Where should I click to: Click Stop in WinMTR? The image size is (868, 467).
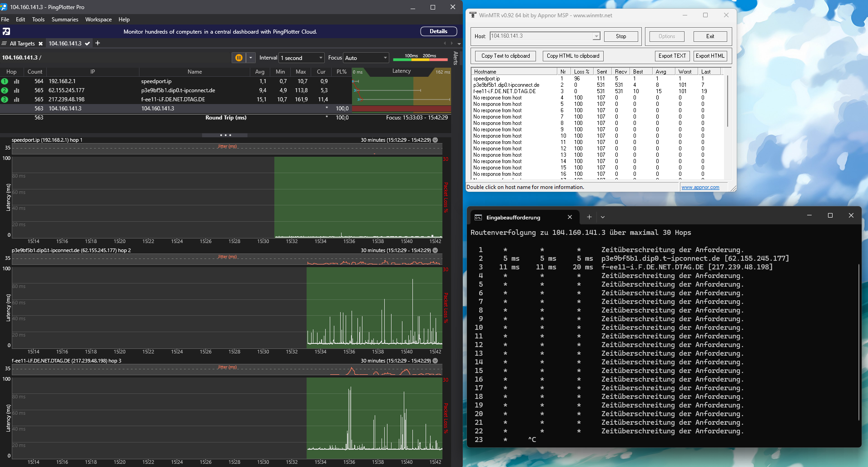coord(621,36)
